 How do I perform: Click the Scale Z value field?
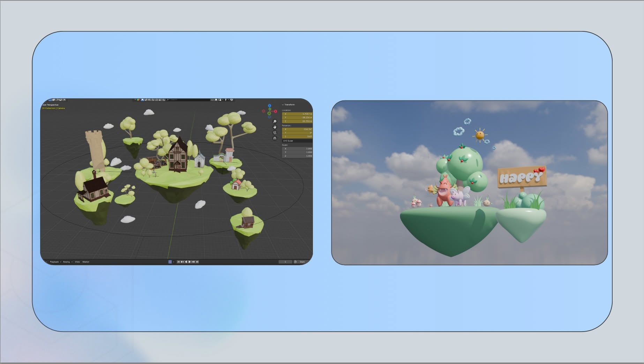[297, 156]
